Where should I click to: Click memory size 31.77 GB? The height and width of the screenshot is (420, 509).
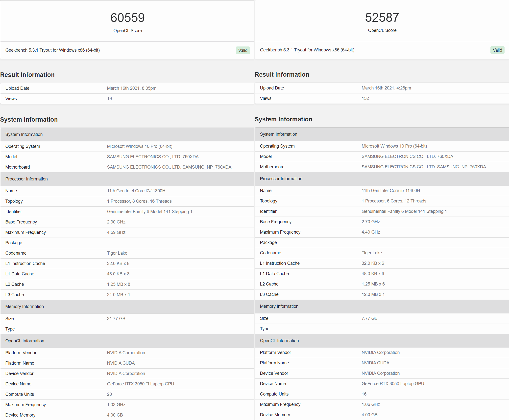click(116, 319)
